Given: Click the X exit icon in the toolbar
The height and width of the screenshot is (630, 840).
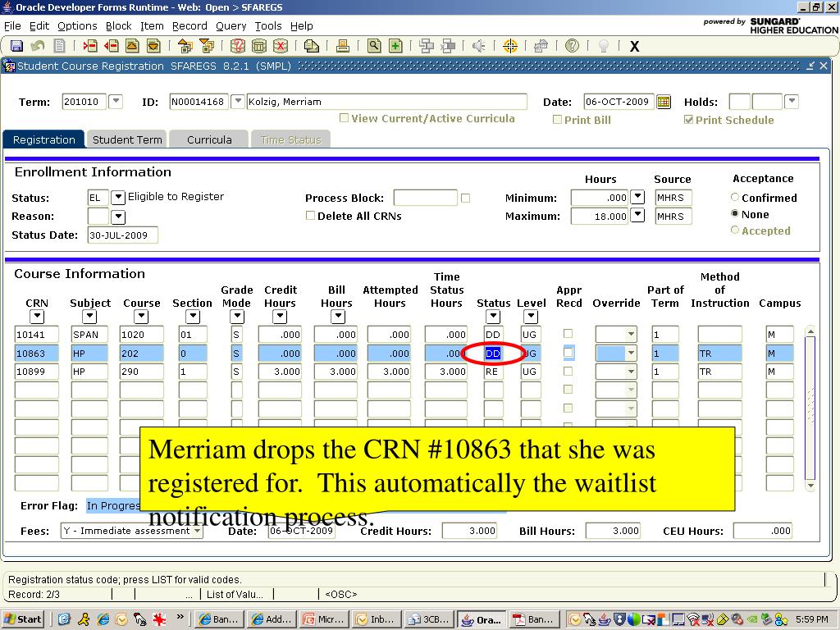Looking at the screenshot, I should pos(634,47).
